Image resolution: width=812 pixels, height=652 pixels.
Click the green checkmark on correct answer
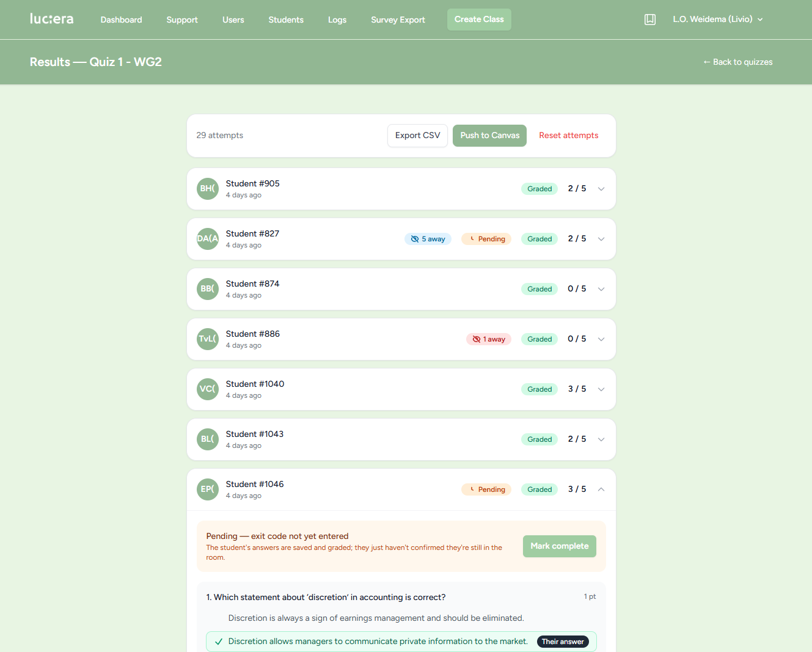[x=219, y=642]
